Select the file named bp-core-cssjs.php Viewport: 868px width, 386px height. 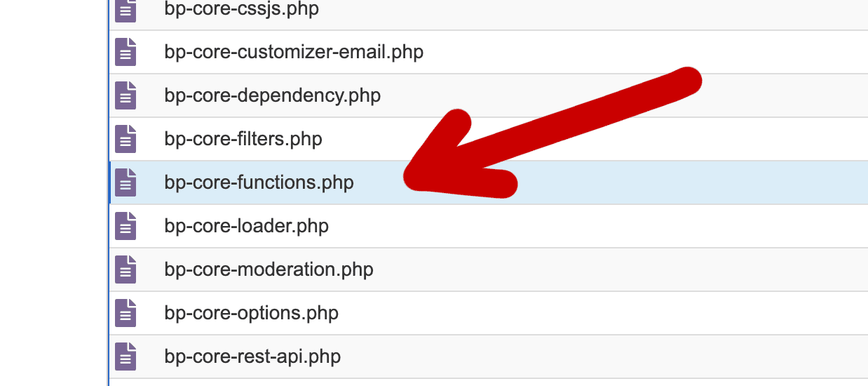click(x=241, y=9)
